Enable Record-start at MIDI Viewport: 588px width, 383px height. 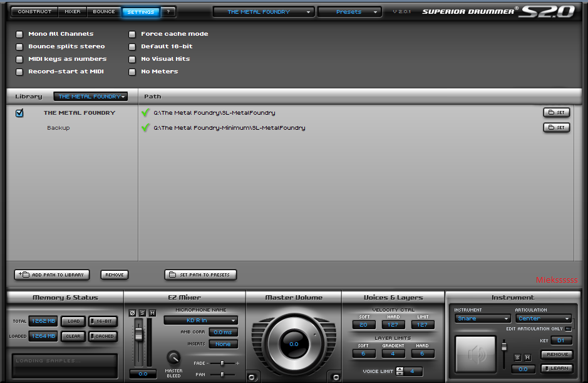tap(19, 71)
